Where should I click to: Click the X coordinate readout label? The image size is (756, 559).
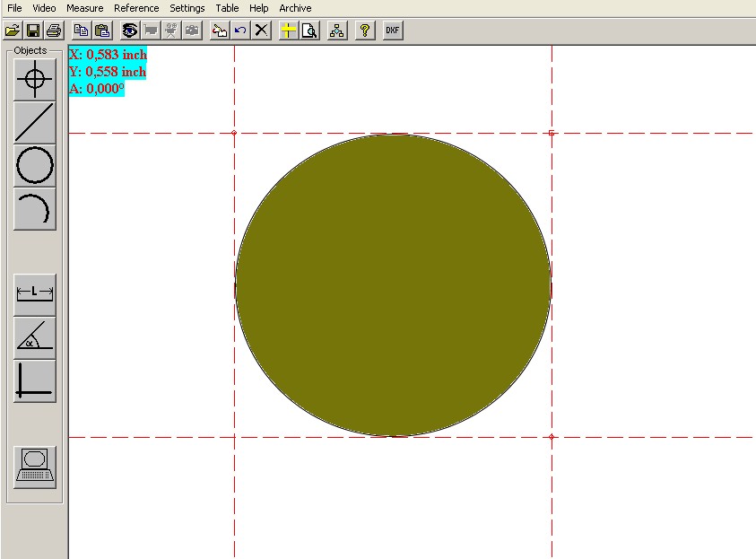coord(108,55)
